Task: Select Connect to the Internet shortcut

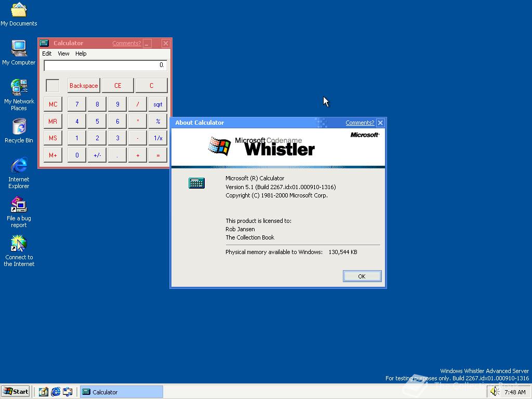Action: click(x=19, y=251)
